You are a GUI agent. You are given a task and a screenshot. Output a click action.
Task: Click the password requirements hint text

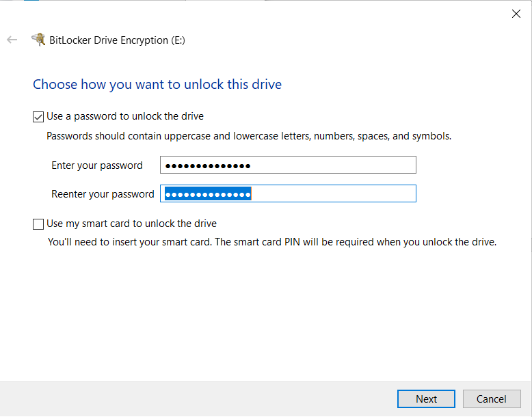[x=249, y=136]
